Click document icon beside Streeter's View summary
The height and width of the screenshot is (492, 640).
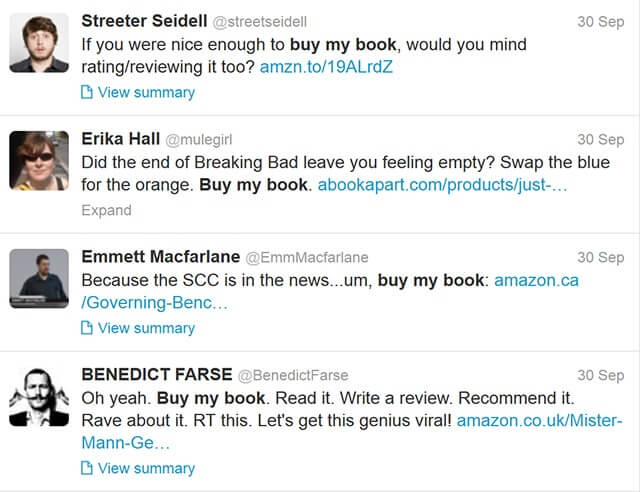coord(87,92)
